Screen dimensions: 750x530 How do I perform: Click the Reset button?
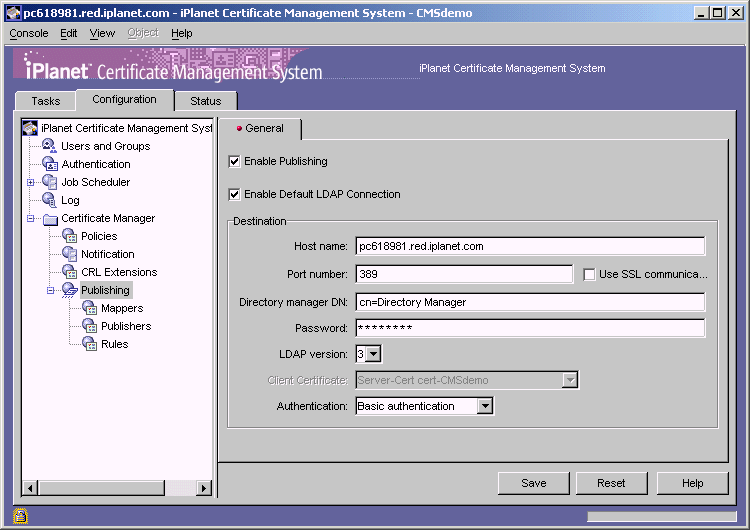pos(611,483)
